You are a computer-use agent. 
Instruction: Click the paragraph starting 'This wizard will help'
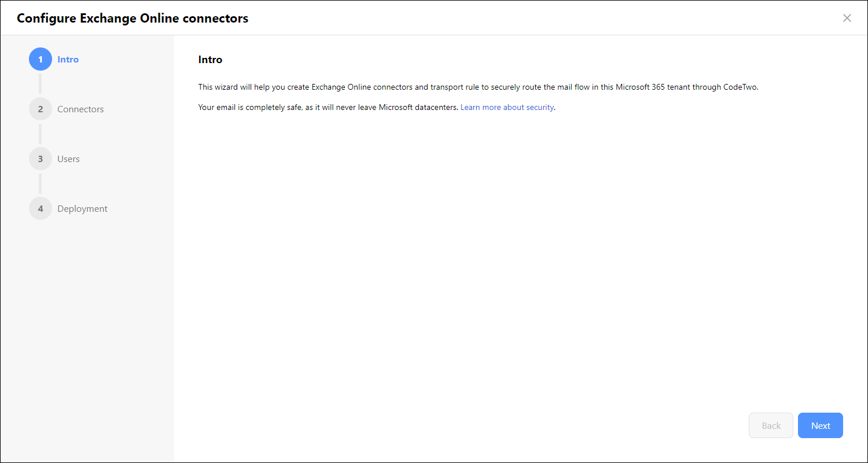(478, 87)
